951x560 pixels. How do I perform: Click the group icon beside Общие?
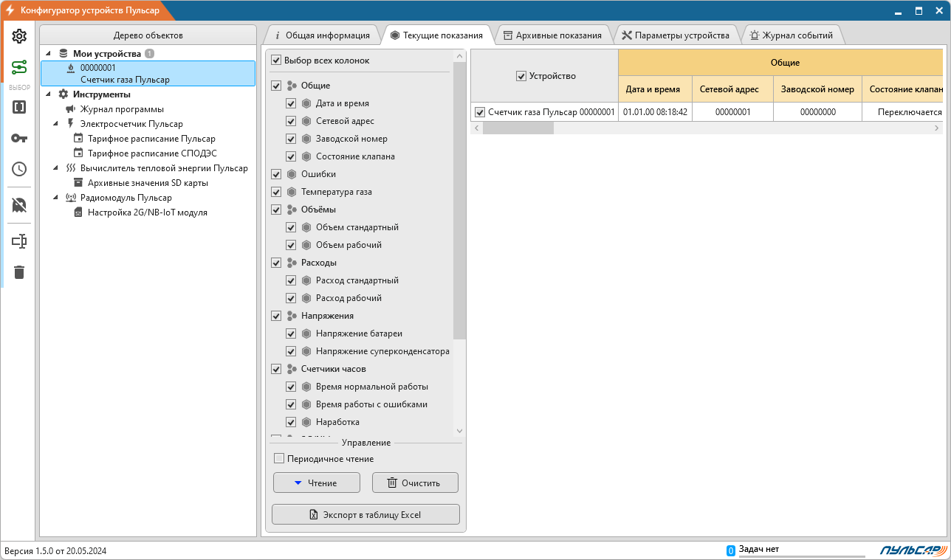[x=292, y=86]
